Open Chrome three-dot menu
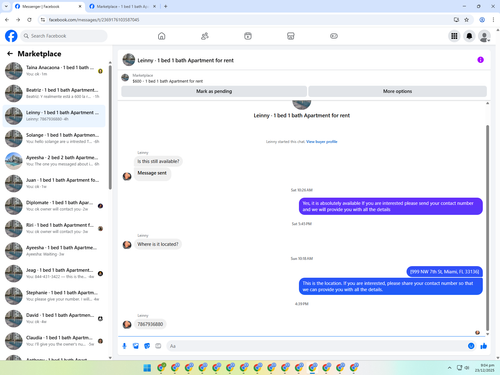Screen dimensions: 500x375 (493, 20)
